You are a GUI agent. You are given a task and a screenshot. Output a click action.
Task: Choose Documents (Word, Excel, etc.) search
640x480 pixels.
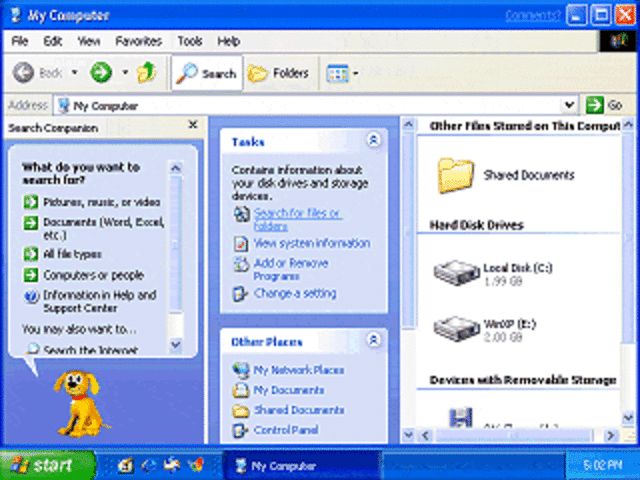click(104, 228)
